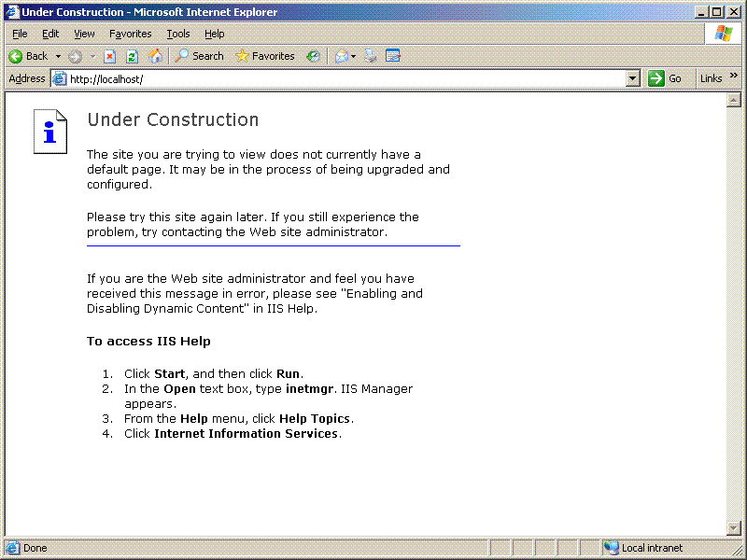Expand the Address bar dropdown list
Image resolution: width=747 pixels, height=560 pixels.
point(632,78)
